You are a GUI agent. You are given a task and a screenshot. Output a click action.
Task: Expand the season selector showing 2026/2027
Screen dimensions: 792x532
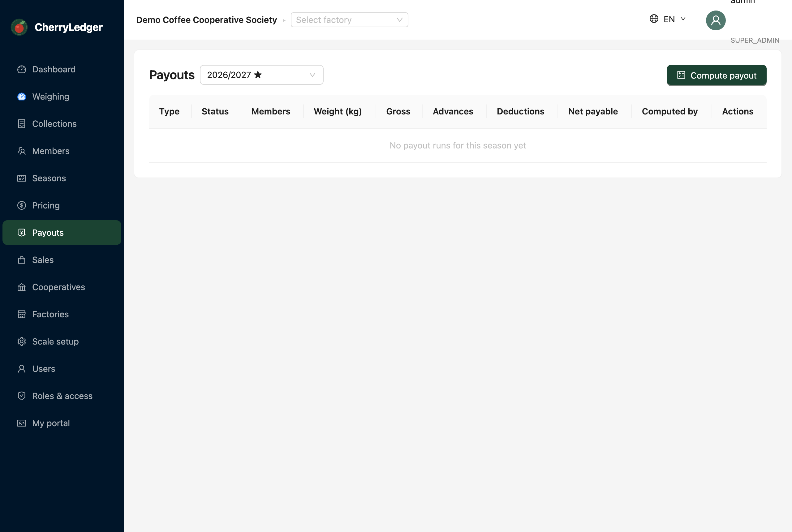click(262, 75)
